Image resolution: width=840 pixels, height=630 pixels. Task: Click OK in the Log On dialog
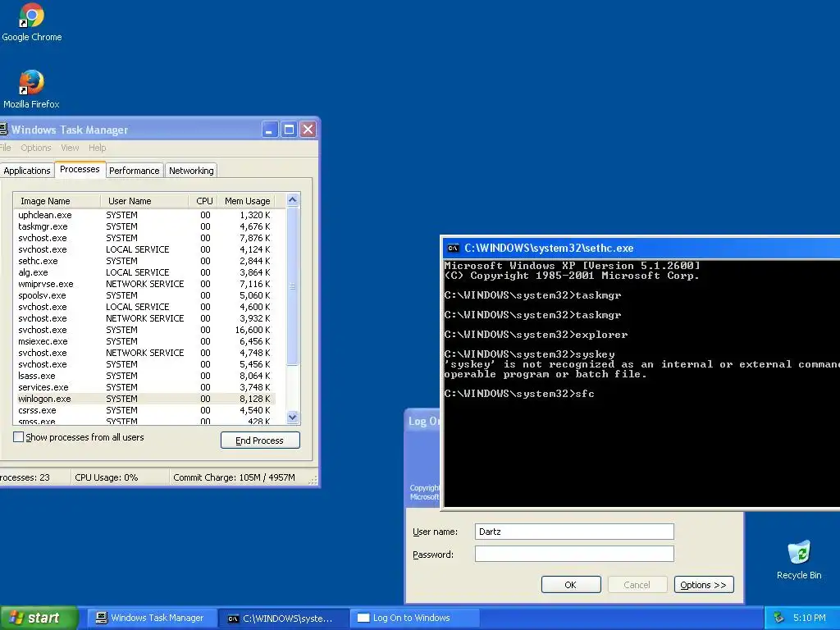point(571,585)
